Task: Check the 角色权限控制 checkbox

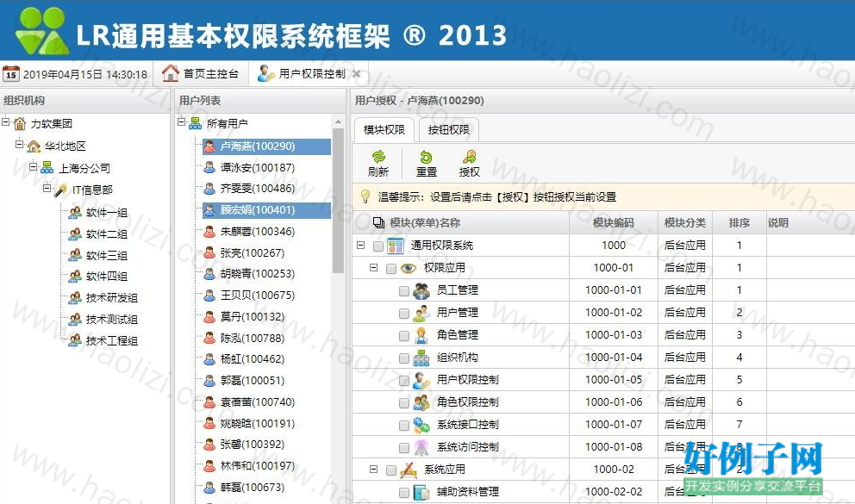Action: click(404, 402)
